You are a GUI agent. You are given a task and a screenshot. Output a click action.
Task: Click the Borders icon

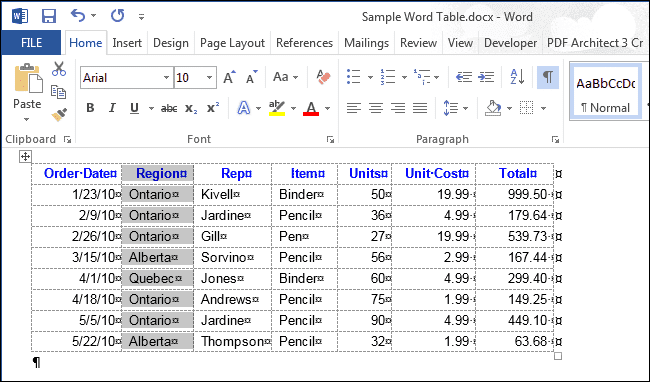tap(526, 109)
